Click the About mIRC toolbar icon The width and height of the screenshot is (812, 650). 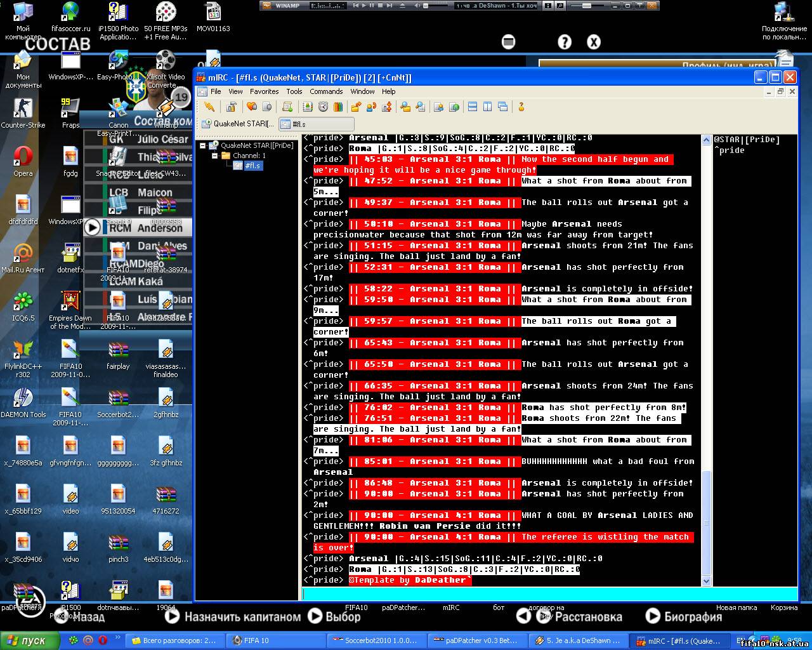coord(521,107)
